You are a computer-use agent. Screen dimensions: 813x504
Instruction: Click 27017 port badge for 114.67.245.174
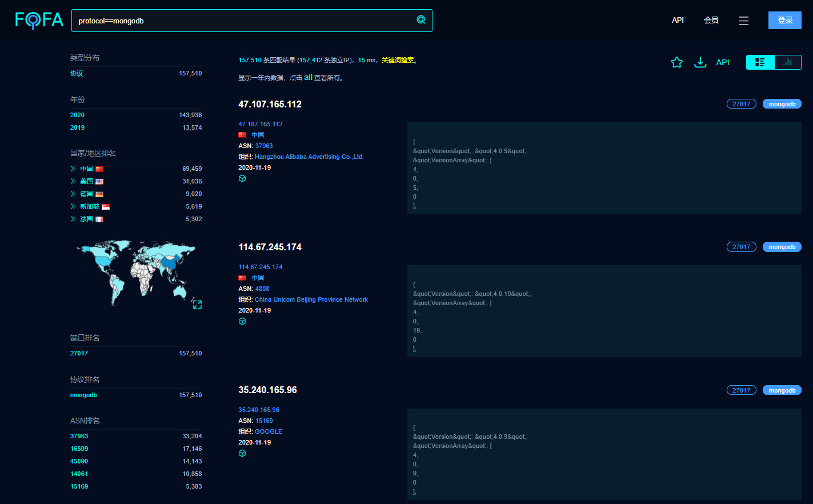(x=742, y=247)
